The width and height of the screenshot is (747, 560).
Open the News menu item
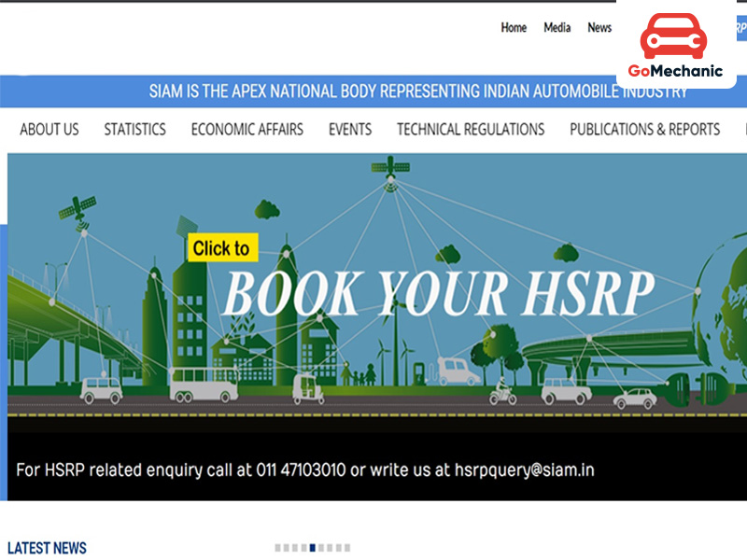pyautogui.click(x=599, y=28)
